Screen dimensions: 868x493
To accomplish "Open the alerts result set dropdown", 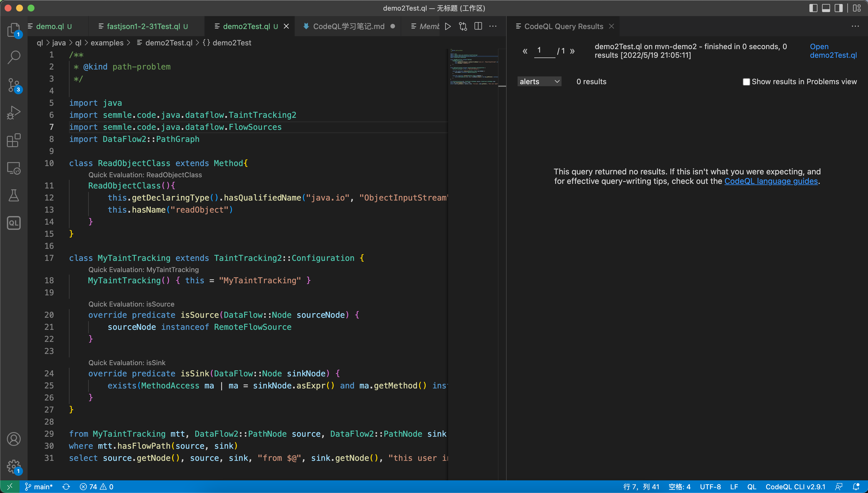I will pyautogui.click(x=539, y=82).
